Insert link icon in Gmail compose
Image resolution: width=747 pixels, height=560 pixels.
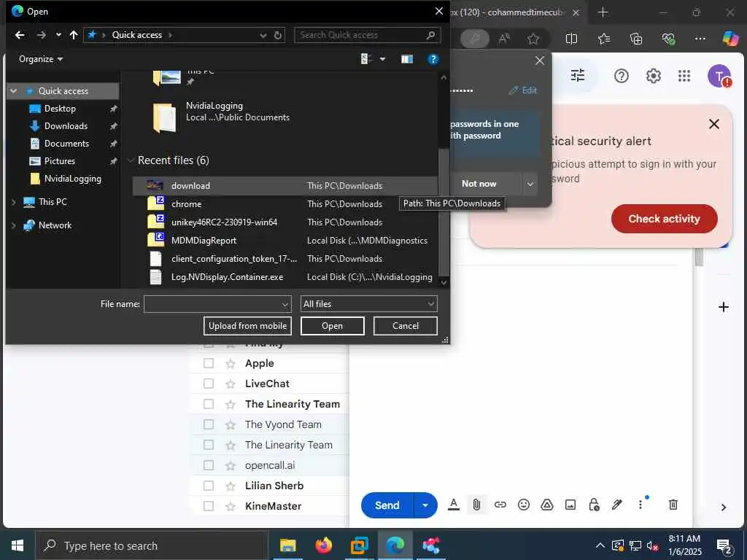coord(500,505)
